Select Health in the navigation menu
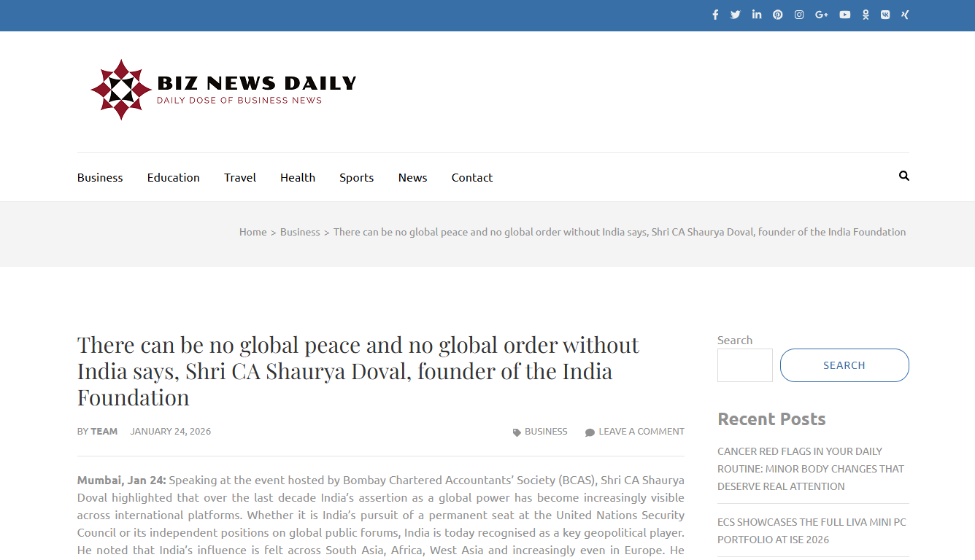The height and width of the screenshot is (560, 975). tap(298, 177)
